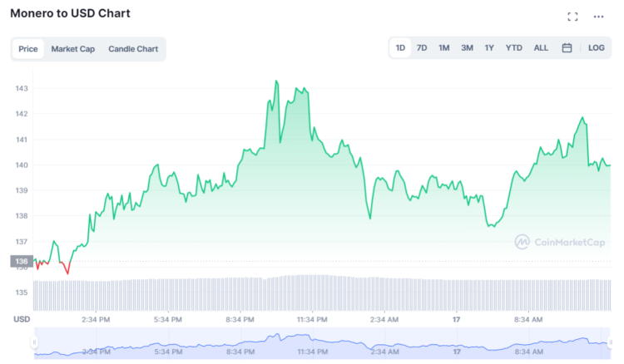624x364 pixels.
Task: Switch to the Market Cap tab
Action: point(73,49)
